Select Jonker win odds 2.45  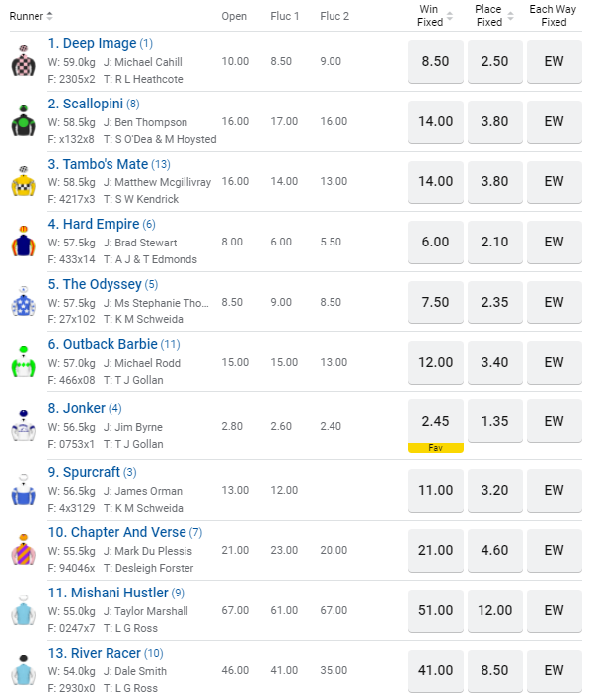point(435,421)
